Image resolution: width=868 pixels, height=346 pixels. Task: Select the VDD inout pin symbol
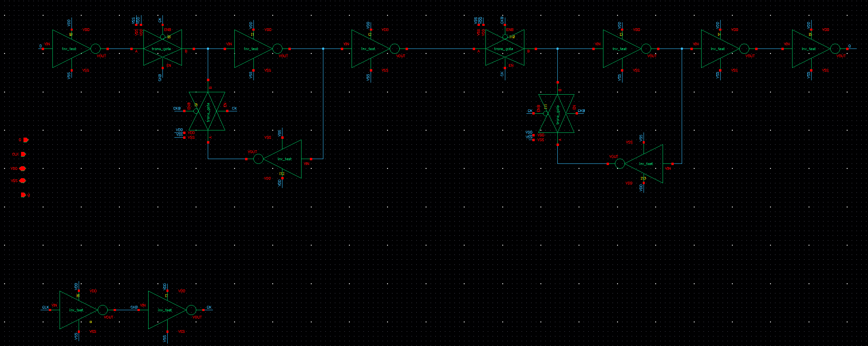[x=23, y=169]
